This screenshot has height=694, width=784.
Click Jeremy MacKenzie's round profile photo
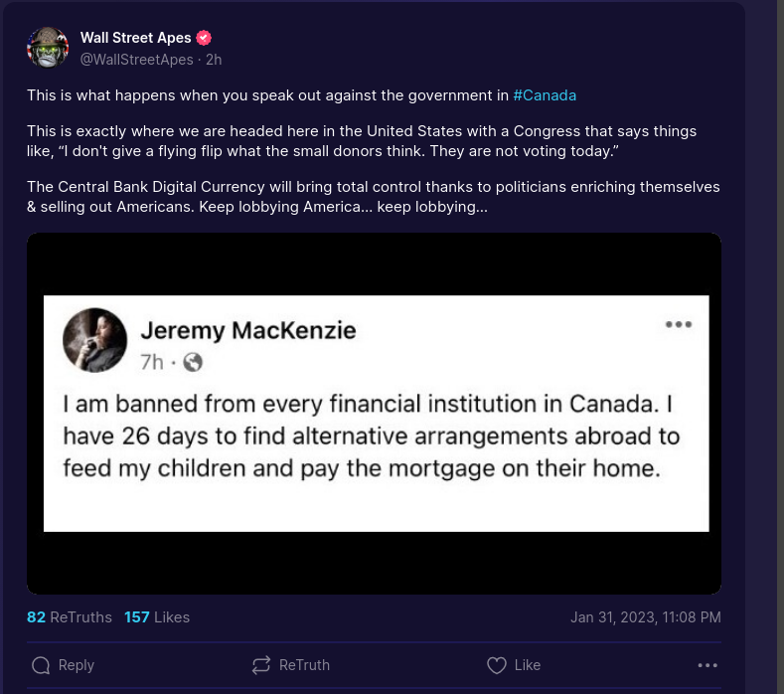click(x=95, y=340)
